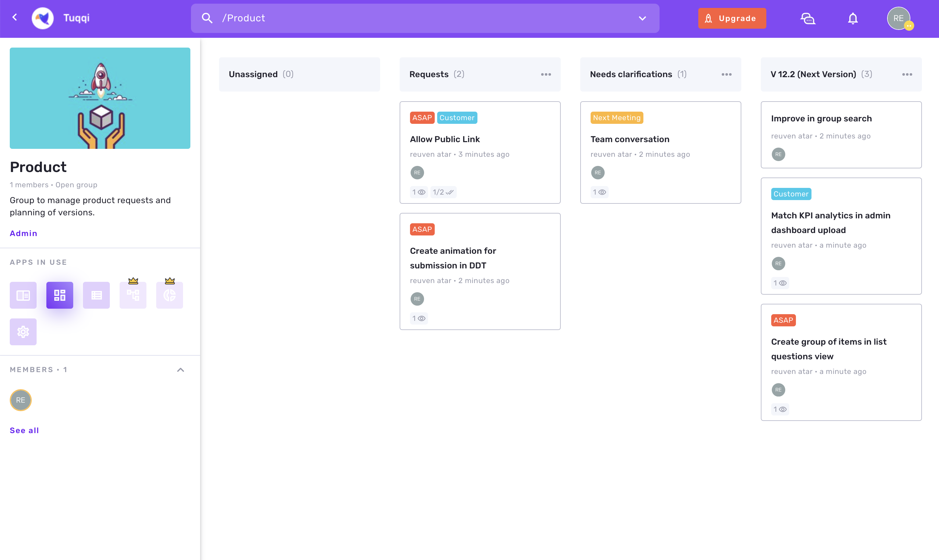Click views count on Team conversation card

click(599, 192)
